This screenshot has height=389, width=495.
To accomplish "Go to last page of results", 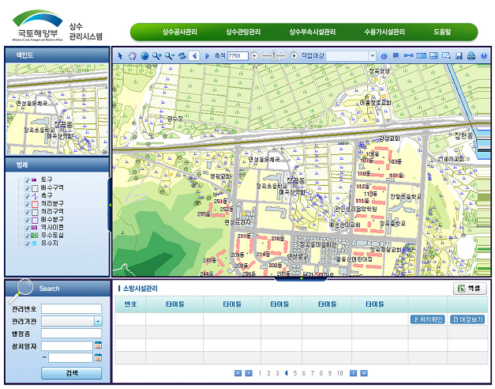I will 364,373.
